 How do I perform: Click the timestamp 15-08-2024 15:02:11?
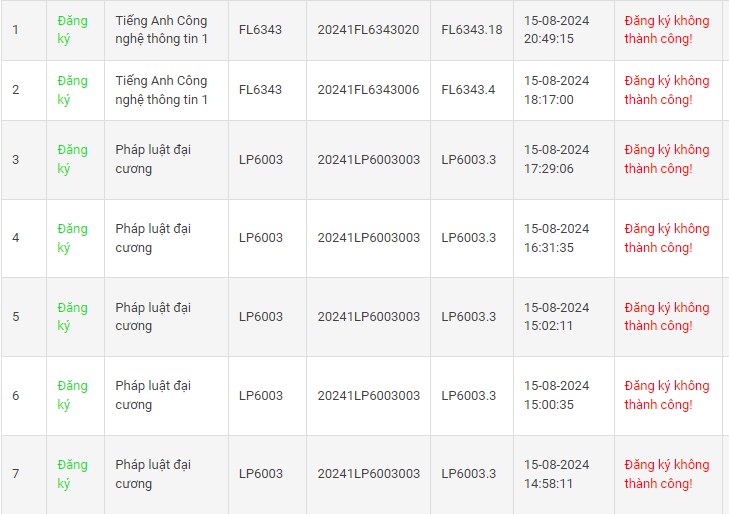556,316
